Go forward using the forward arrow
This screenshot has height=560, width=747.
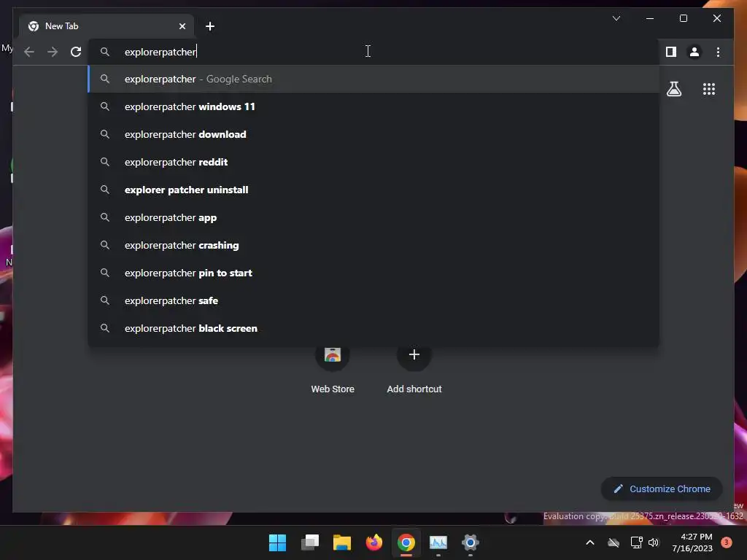pos(53,52)
